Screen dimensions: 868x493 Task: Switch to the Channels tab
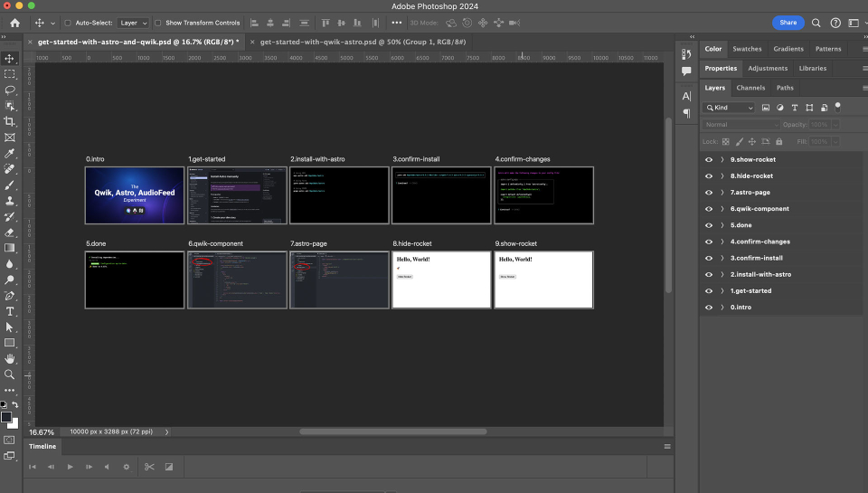click(750, 88)
